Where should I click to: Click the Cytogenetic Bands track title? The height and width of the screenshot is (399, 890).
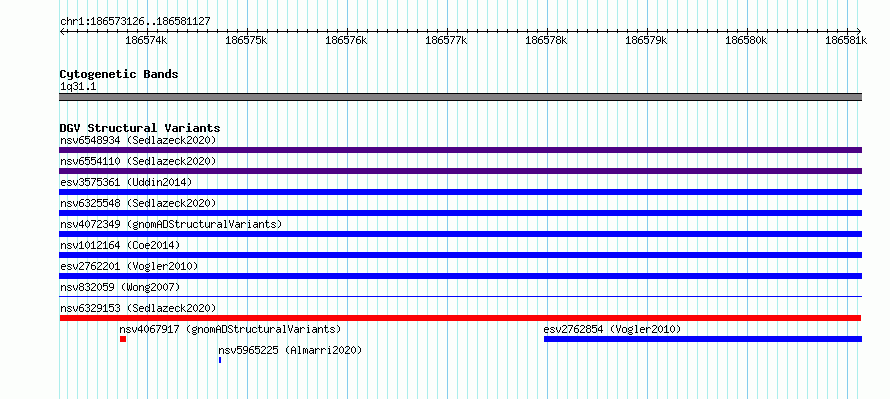coord(119,74)
